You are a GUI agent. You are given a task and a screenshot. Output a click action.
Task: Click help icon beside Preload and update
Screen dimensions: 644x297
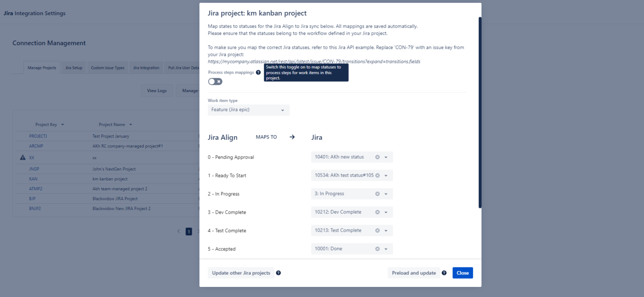click(444, 273)
